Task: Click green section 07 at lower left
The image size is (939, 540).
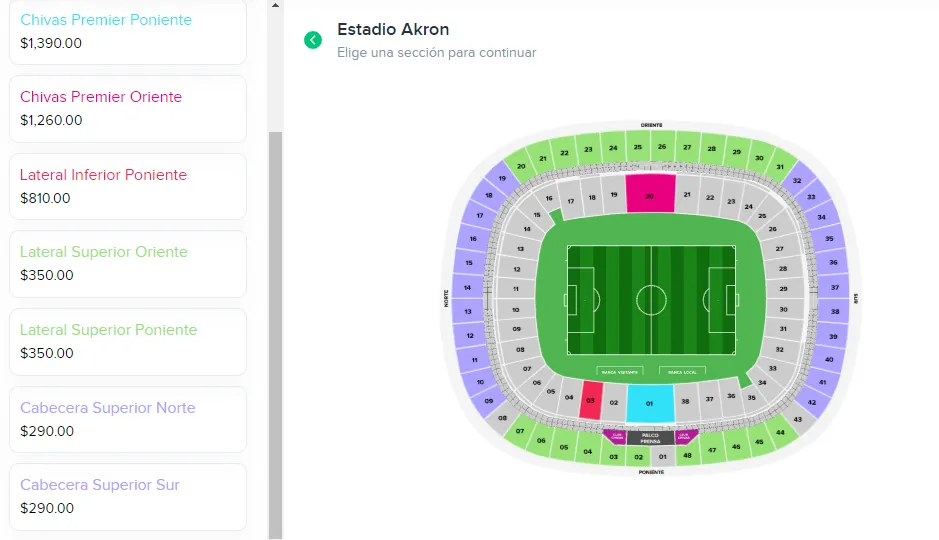Action: click(x=519, y=433)
